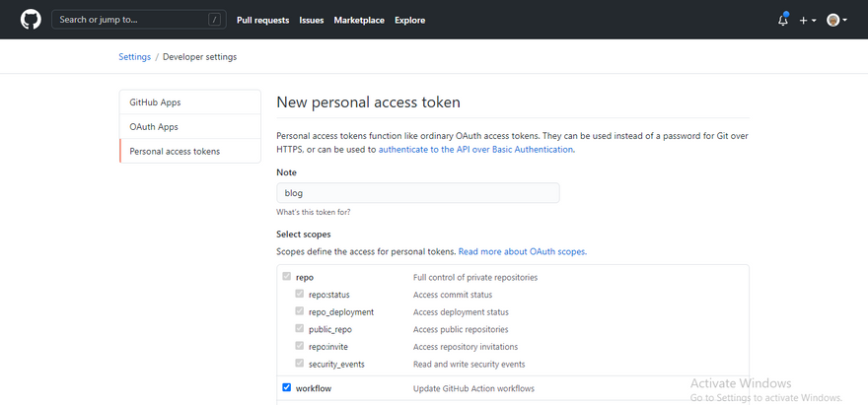This screenshot has height=405, width=868.
Task: Toggle the repo scope checkbox
Action: pyautogui.click(x=287, y=278)
